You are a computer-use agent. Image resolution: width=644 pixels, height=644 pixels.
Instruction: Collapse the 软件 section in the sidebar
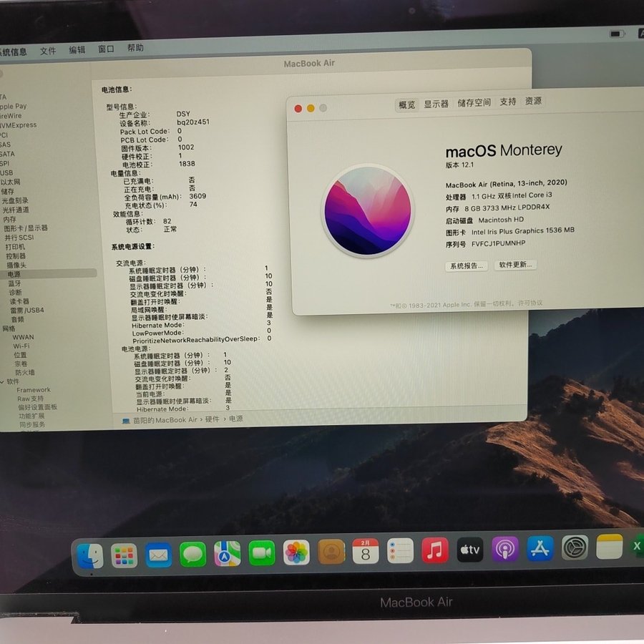tap(3, 381)
